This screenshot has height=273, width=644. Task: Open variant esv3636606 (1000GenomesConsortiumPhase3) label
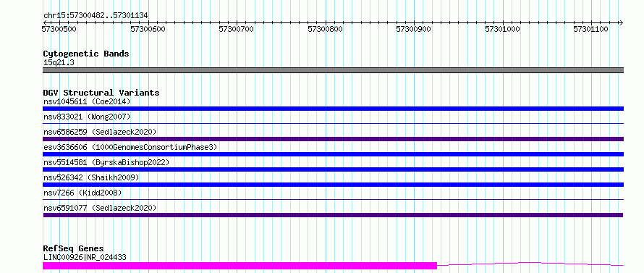click(x=130, y=147)
